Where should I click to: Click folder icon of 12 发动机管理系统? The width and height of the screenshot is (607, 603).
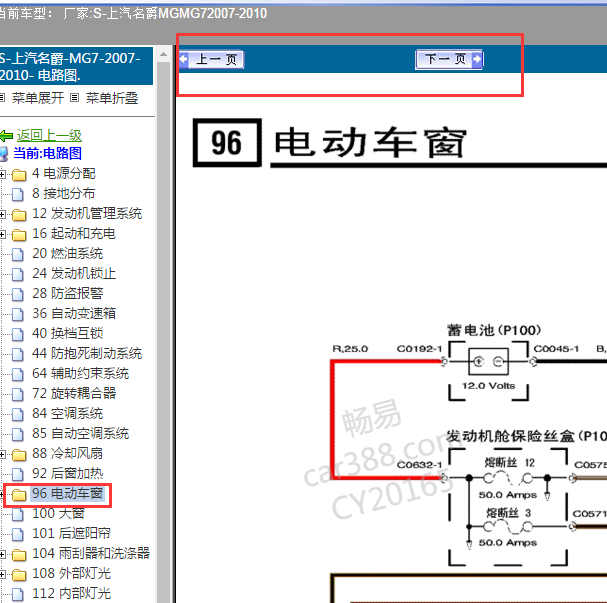tap(19, 215)
